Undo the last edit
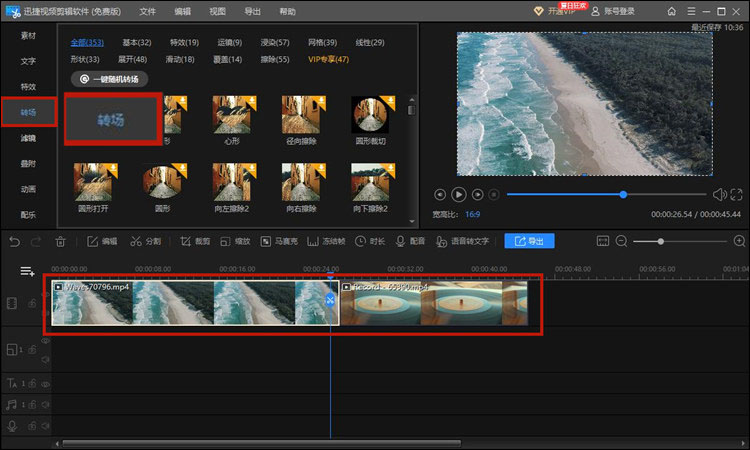The height and width of the screenshot is (450, 750). [14, 241]
